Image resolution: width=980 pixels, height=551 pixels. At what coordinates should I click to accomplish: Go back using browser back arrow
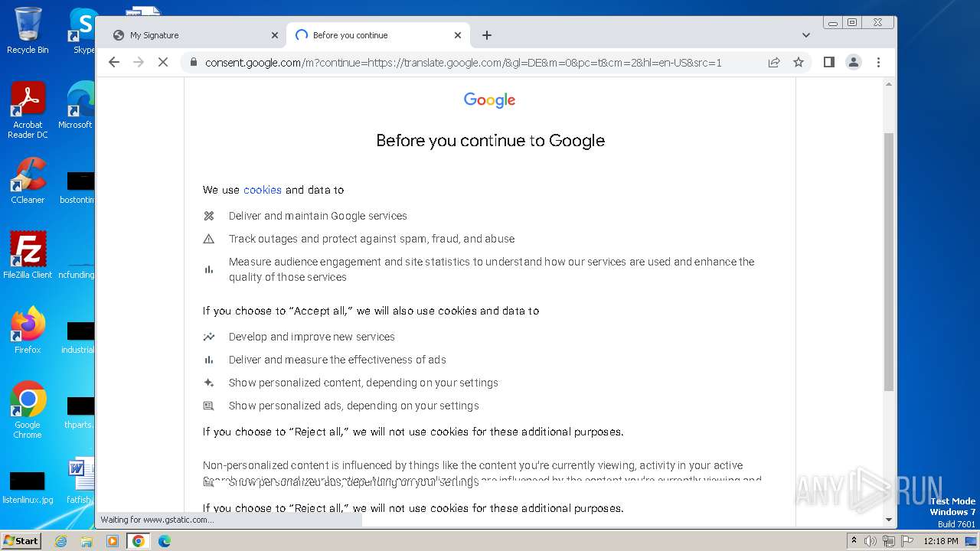(x=114, y=62)
